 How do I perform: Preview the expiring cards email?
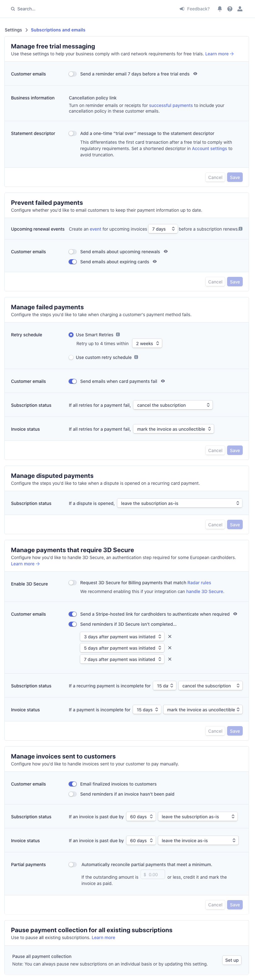coord(155,262)
